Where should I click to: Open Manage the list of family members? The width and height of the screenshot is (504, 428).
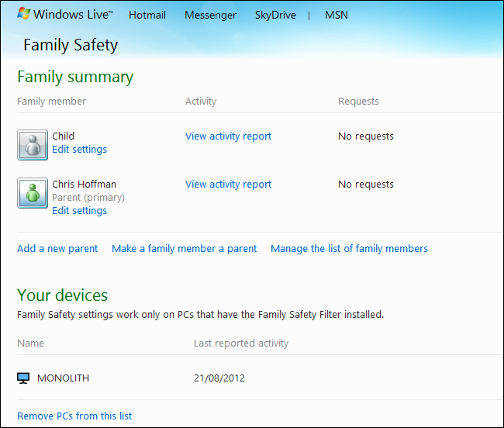[349, 248]
